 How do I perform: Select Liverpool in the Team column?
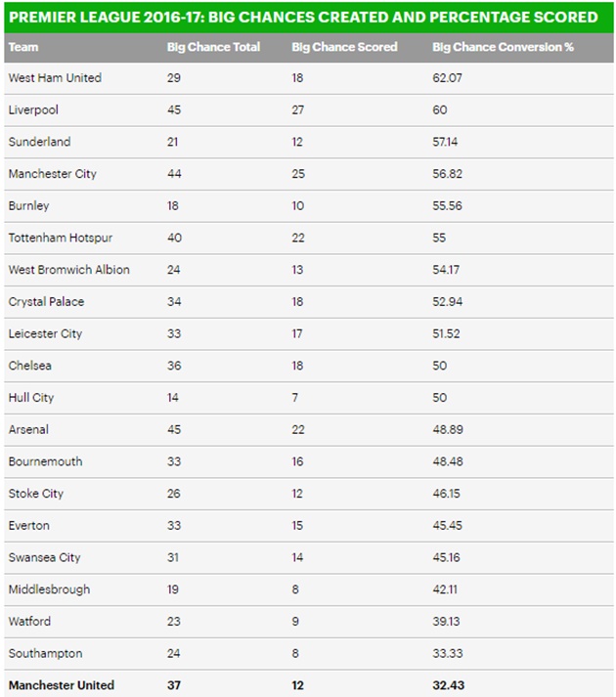pos(33,109)
